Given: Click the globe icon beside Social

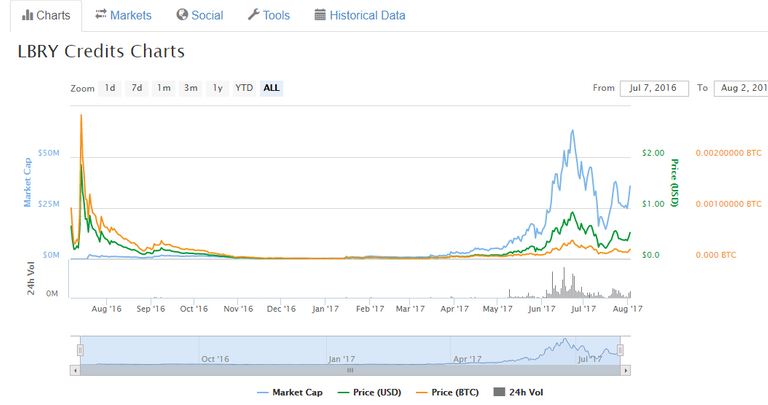Looking at the screenshot, I should tap(182, 15).
